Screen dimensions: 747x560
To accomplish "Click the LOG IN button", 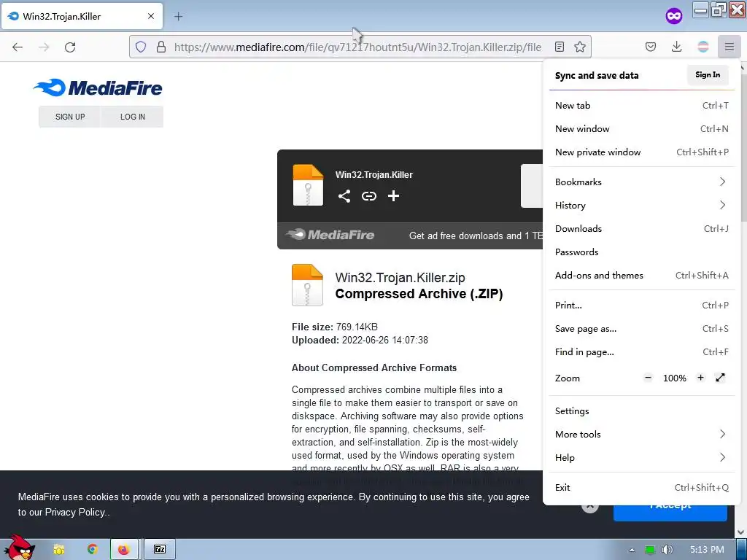I will click(133, 117).
